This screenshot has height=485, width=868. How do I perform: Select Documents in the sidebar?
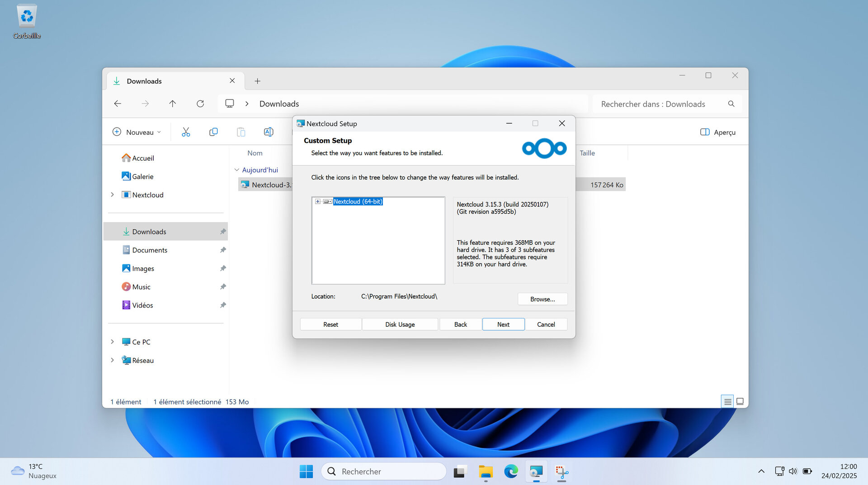[149, 250]
